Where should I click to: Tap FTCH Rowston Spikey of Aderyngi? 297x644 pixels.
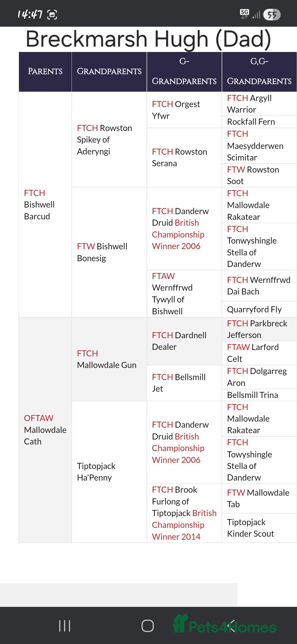pyautogui.click(x=104, y=140)
